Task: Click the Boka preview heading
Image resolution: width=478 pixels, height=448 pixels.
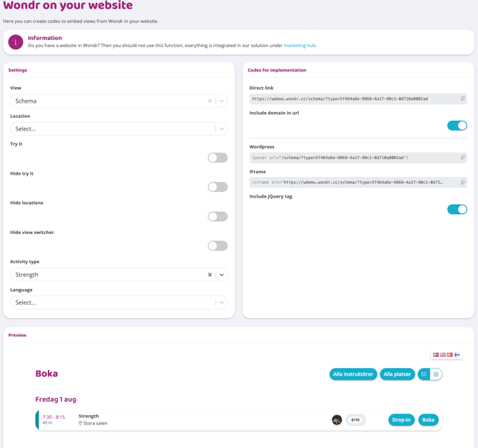Action: tap(46, 374)
